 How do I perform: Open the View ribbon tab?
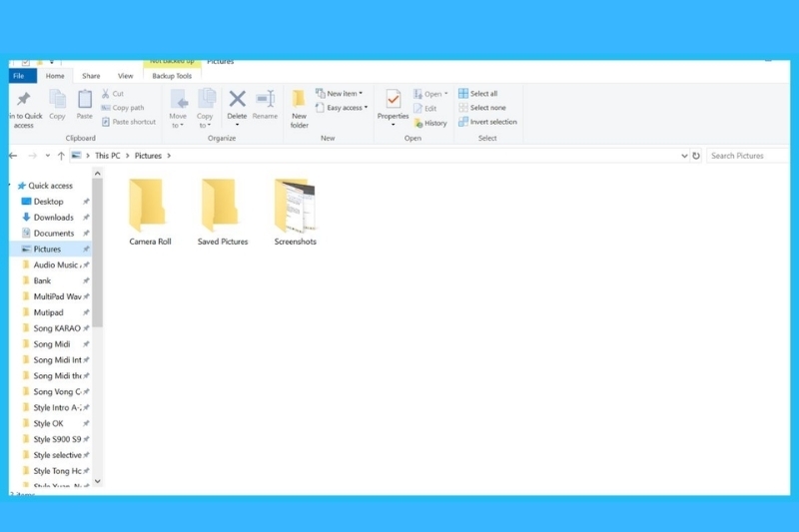pos(126,76)
